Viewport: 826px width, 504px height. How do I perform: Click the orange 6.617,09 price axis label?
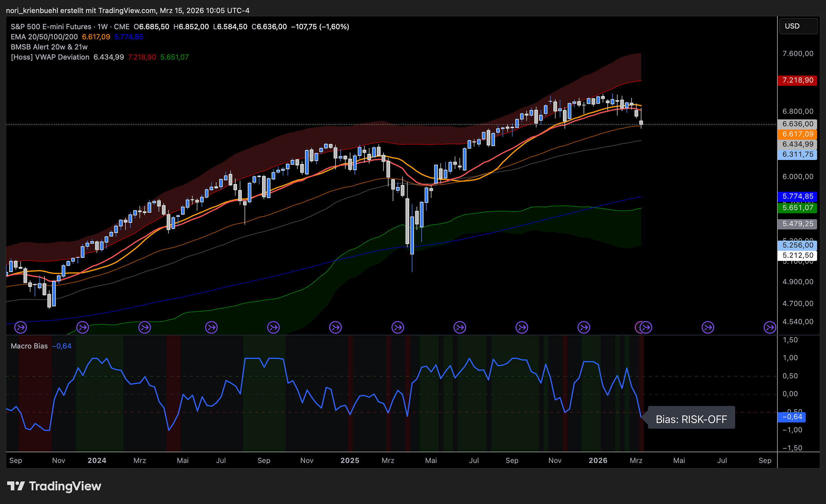(x=797, y=134)
